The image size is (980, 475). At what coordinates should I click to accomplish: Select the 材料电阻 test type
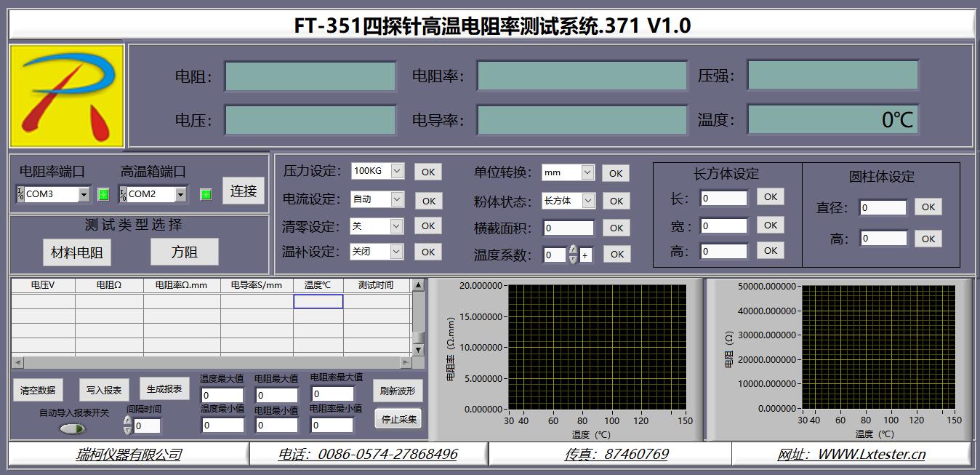pyautogui.click(x=77, y=252)
